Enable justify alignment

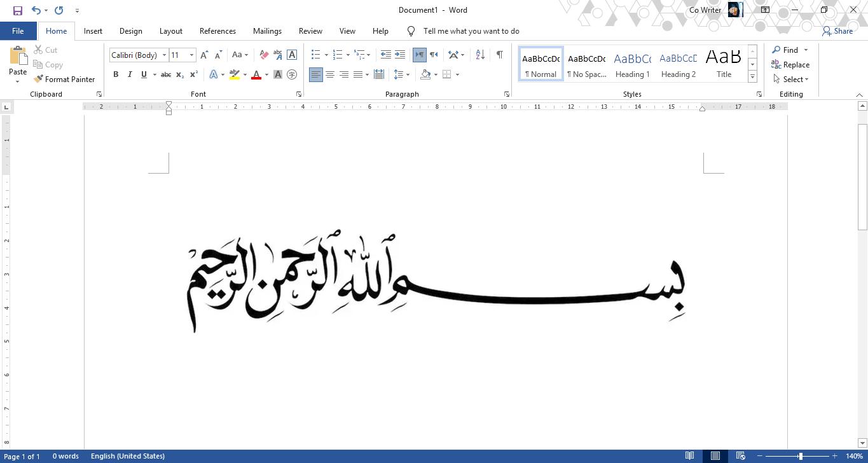click(x=358, y=74)
